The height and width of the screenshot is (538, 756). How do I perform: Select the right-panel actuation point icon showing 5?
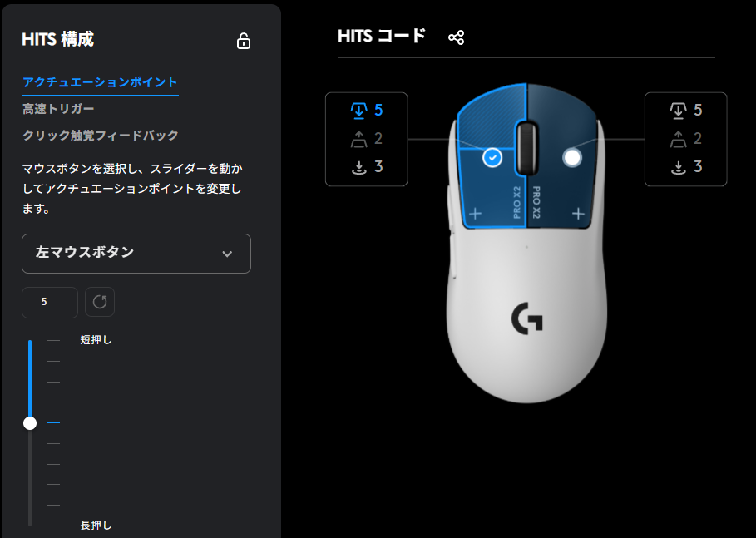coord(678,111)
